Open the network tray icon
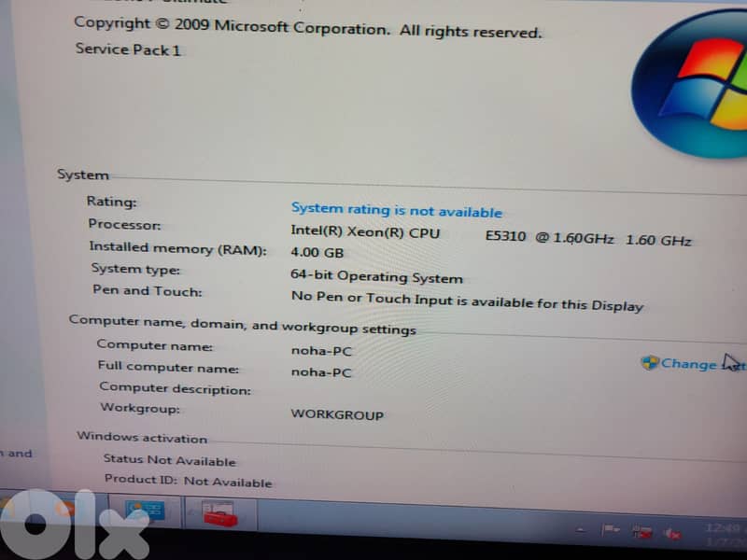 643,533
